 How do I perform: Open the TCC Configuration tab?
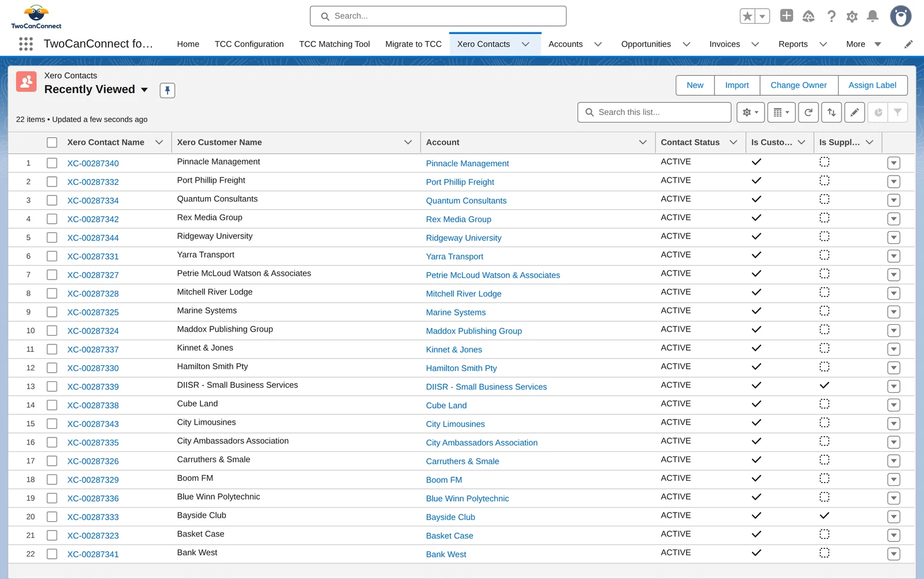click(249, 44)
